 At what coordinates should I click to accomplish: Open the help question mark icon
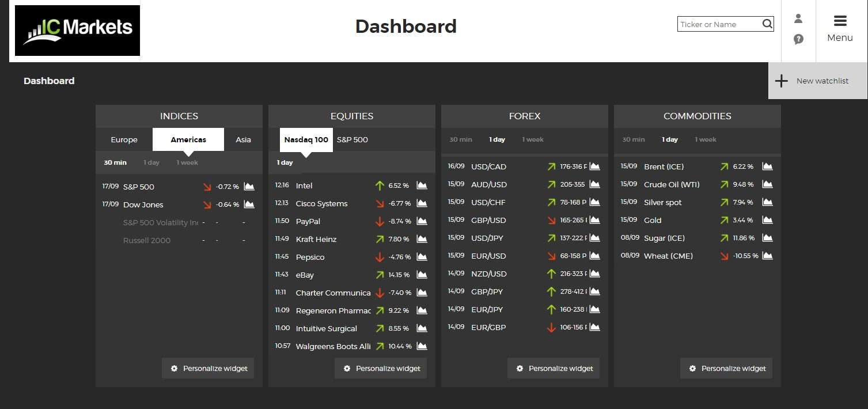(798, 39)
